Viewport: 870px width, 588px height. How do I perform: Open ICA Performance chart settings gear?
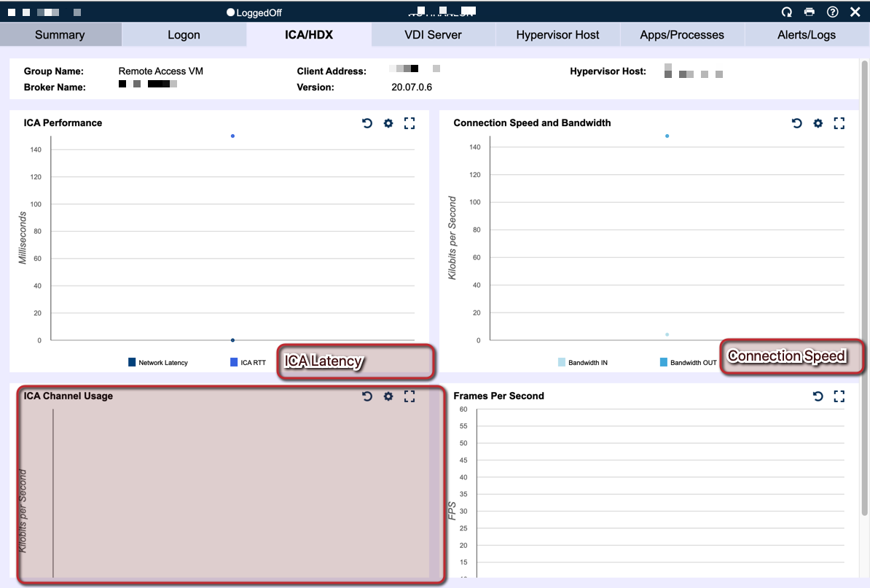388,123
